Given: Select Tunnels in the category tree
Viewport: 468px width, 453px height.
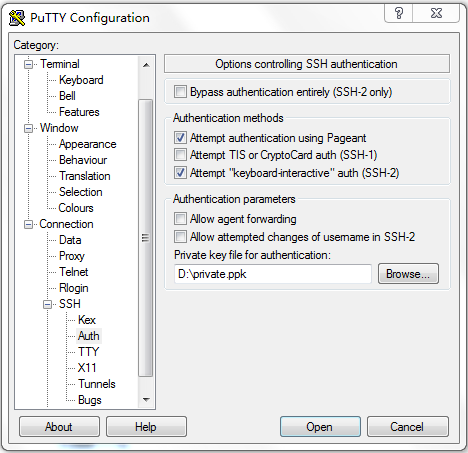Looking at the screenshot, I should [x=97, y=384].
